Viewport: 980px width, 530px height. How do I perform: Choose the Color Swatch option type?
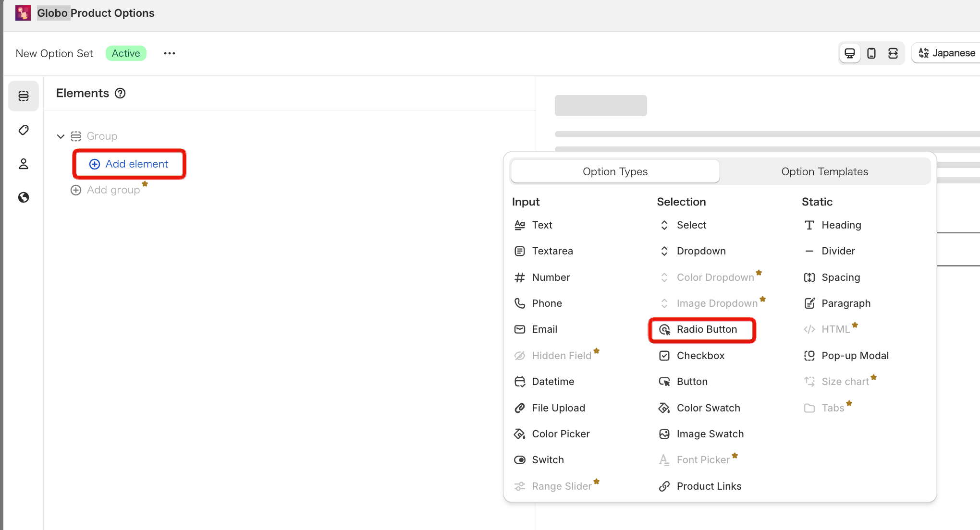(708, 408)
